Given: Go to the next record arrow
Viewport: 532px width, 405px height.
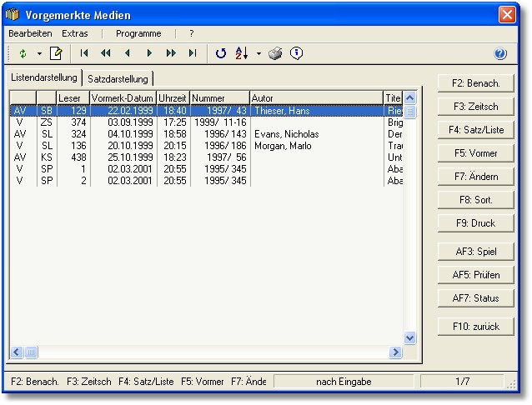Looking at the screenshot, I should (149, 53).
